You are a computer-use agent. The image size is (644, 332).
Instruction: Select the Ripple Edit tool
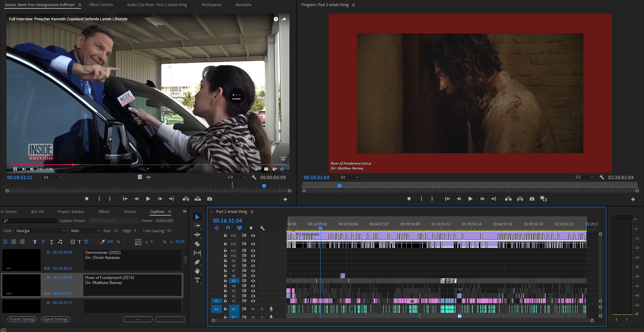(x=197, y=235)
